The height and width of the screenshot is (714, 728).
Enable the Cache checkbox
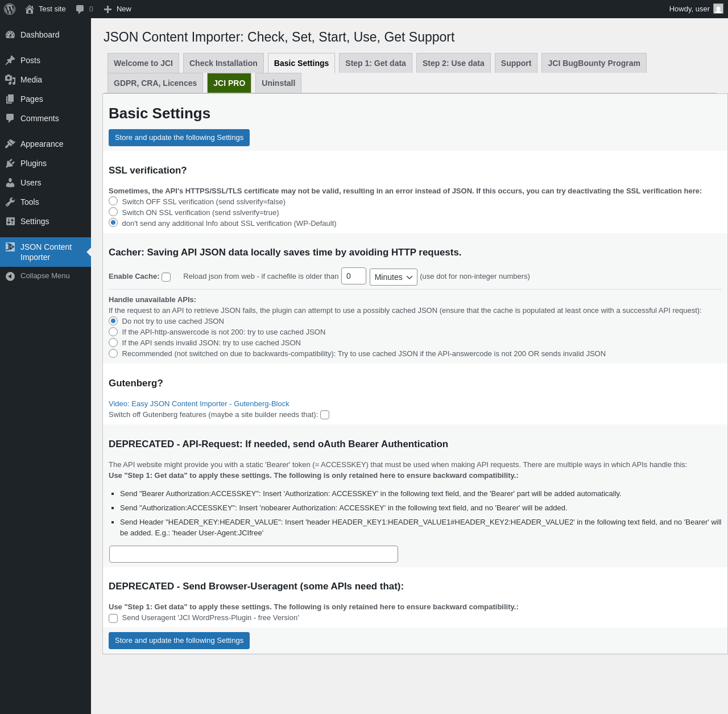tap(166, 277)
